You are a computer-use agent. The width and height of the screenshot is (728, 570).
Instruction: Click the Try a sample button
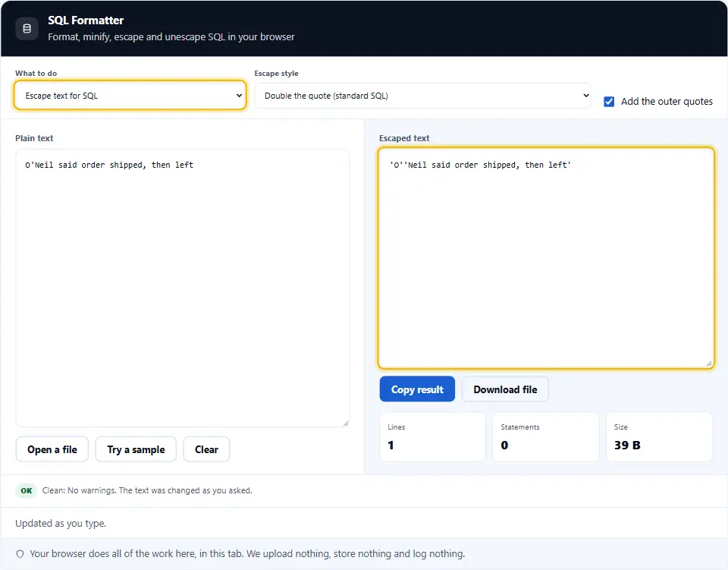point(136,449)
